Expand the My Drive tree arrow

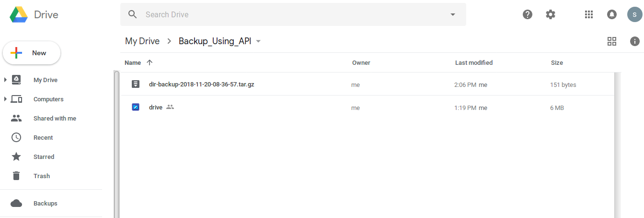[x=5, y=80]
